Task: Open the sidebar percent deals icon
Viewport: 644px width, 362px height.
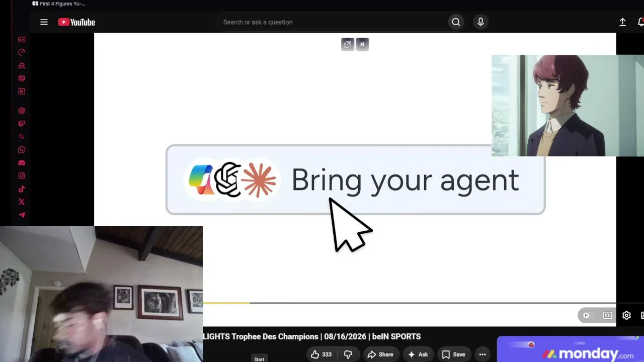Action: (x=22, y=137)
